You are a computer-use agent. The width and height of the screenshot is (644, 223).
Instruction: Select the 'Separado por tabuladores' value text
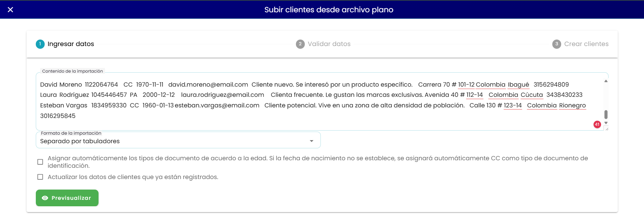click(x=80, y=141)
